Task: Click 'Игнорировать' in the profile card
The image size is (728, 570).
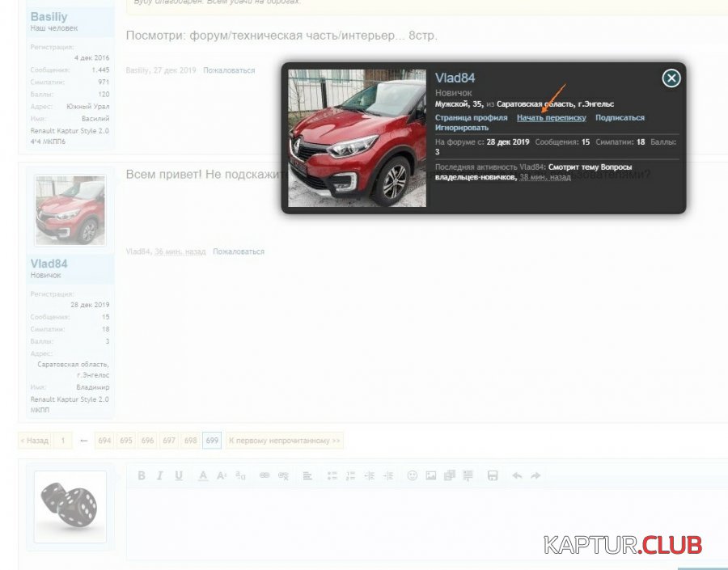Action: [462, 128]
